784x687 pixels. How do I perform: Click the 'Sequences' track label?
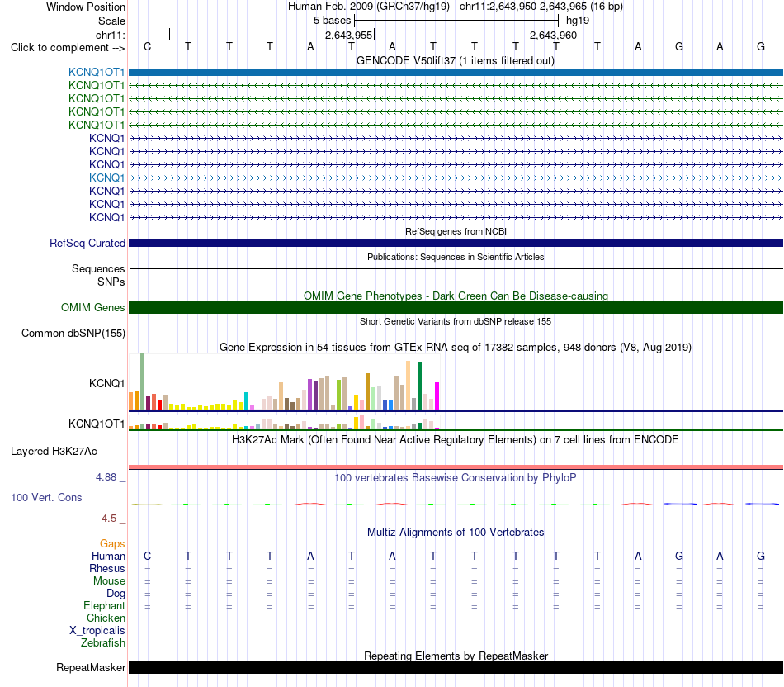pyautogui.click(x=98, y=268)
